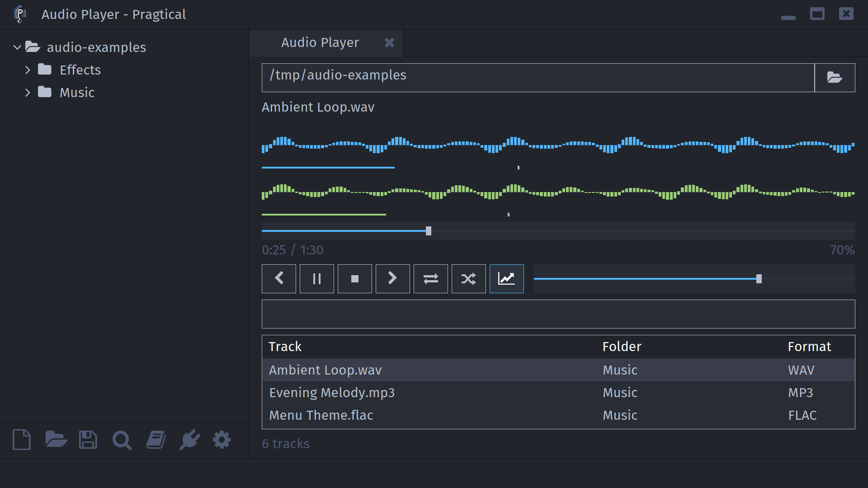The height and width of the screenshot is (488, 868).
Task: Pause playback
Action: pyautogui.click(x=317, y=279)
